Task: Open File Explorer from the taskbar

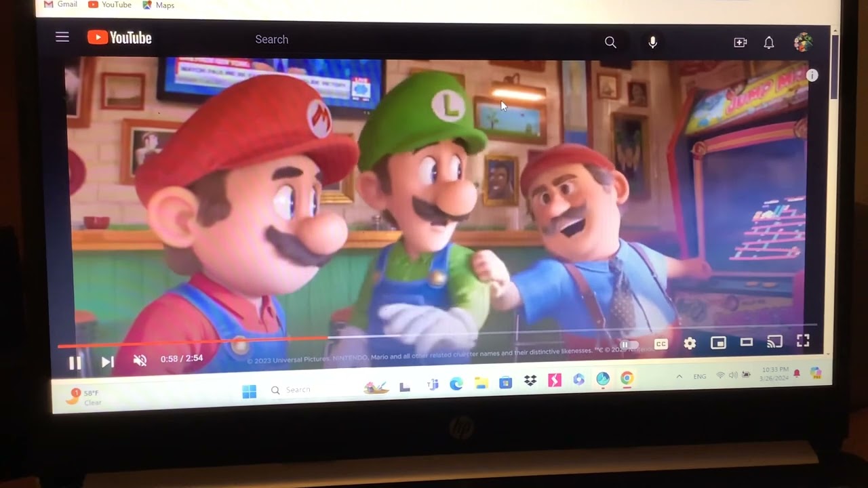Action: coord(481,384)
